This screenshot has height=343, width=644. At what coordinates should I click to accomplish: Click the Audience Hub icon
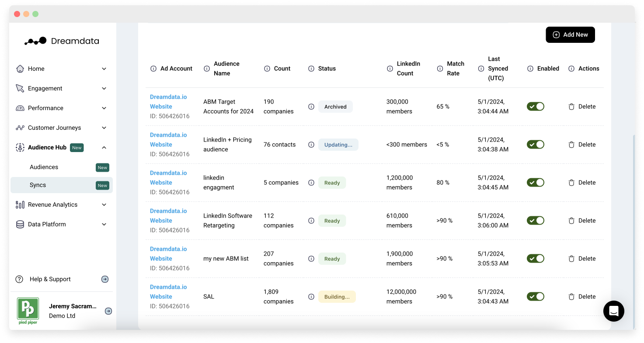click(20, 147)
